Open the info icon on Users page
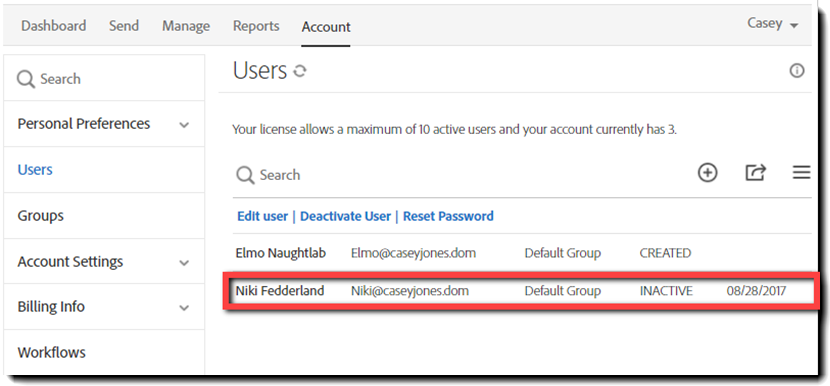The height and width of the screenshot is (386, 830). tap(797, 71)
